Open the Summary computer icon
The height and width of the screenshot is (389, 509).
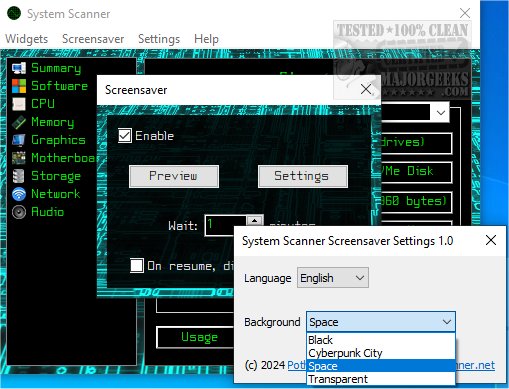point(19,68)
